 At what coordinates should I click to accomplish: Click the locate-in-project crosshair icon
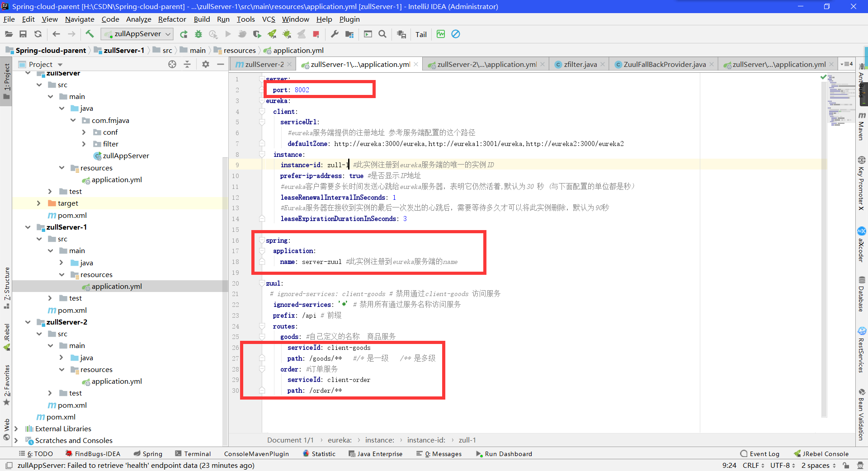172,64
